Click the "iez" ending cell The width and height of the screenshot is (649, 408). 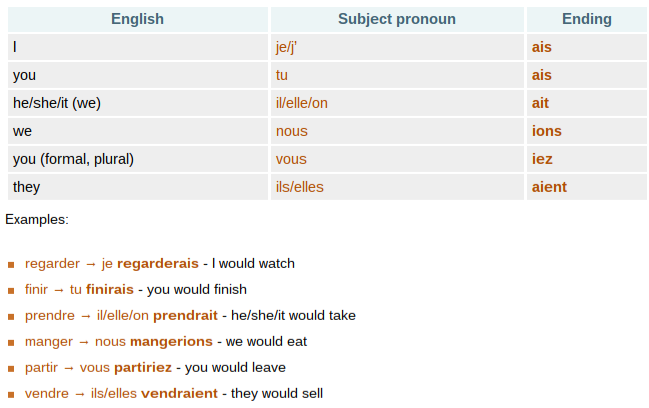coord(542,159)
